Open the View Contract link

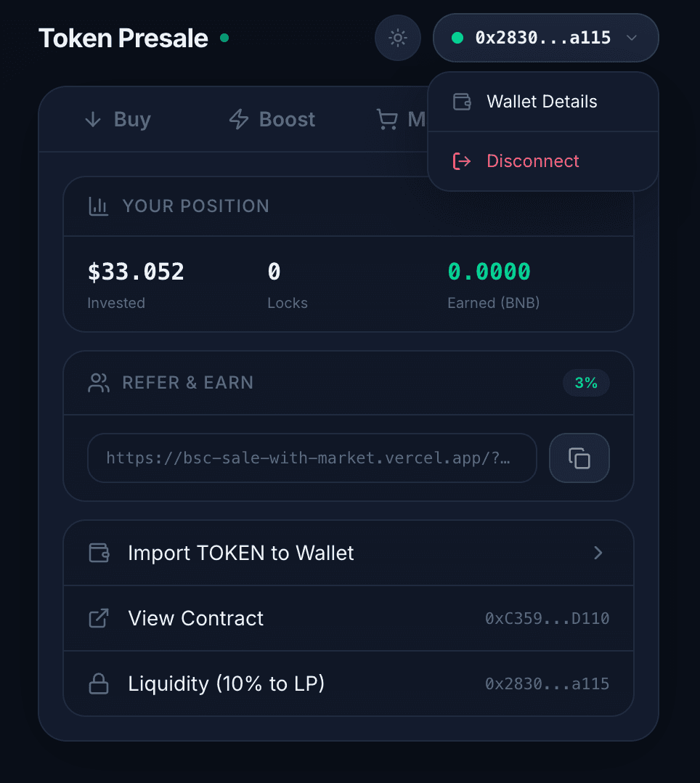[196, 618]
